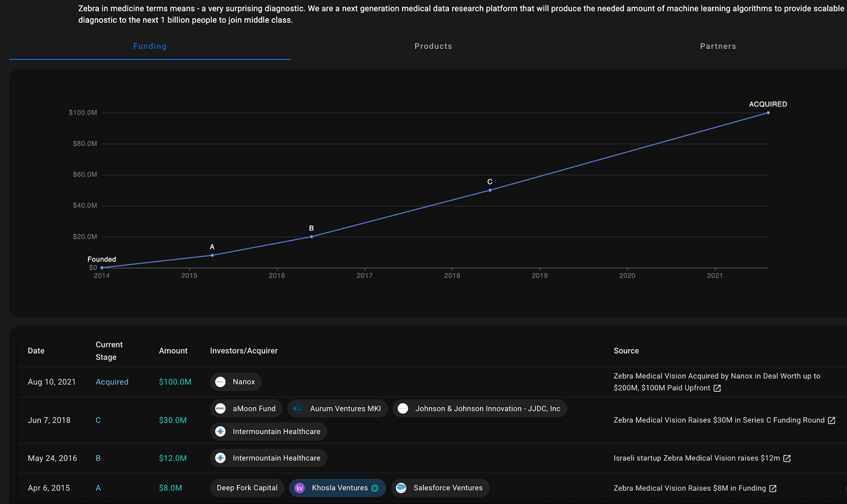Click the $30.0M amount value
This screenshot has width=847, height=504.
173,420
